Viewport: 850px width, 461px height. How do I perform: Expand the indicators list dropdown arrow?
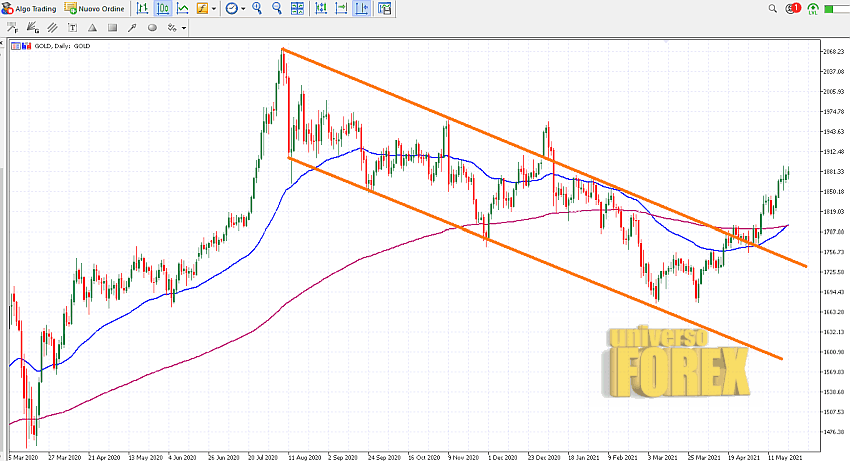(215, 8)
